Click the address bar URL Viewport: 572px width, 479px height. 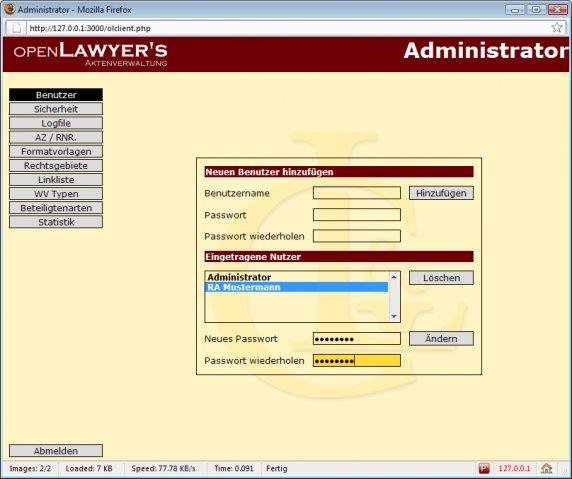[90, 28]
